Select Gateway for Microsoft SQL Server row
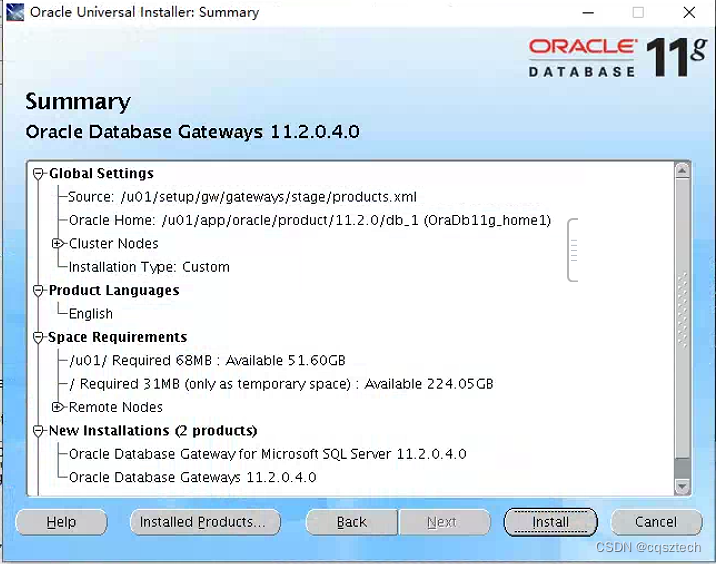Screen dimensions: 716x564 coord(268,454)
